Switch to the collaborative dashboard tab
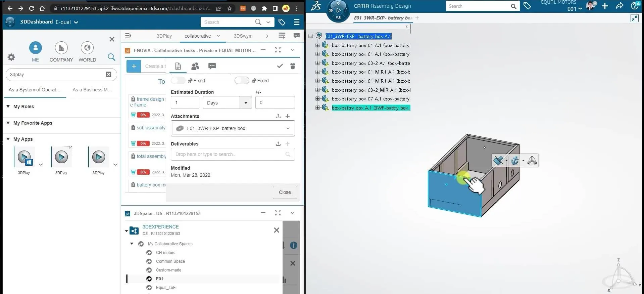This screenshot has height=294, width=644. coord(198,36)
